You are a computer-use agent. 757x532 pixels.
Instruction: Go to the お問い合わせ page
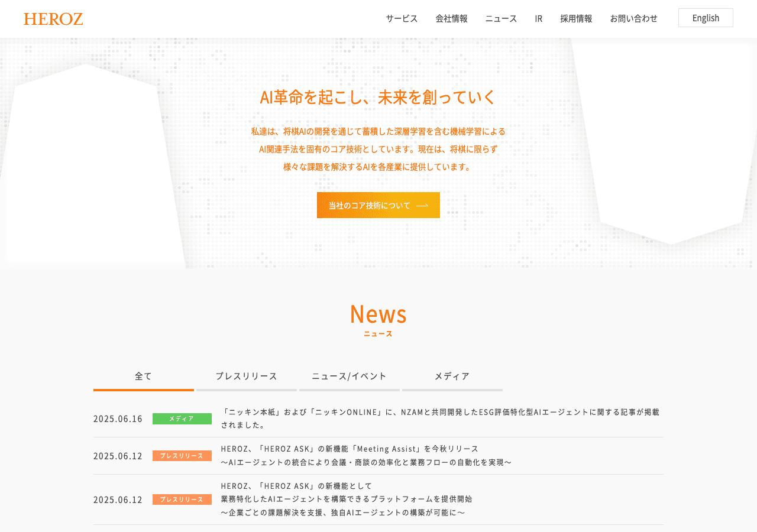pos(633,18)
